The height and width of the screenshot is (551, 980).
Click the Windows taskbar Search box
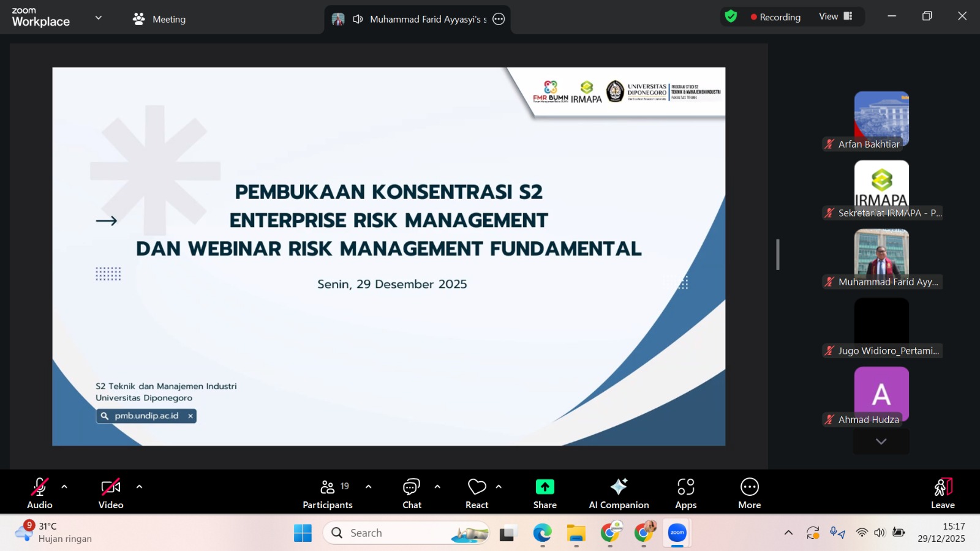tap(405, 533)
